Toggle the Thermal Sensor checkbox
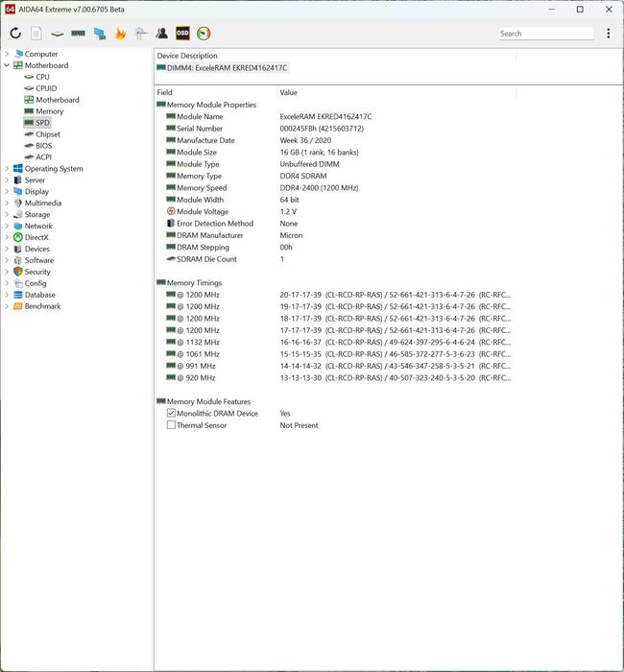Image resolution: width=624 pixels, height=672 pixels. click(x=171, y=425)
